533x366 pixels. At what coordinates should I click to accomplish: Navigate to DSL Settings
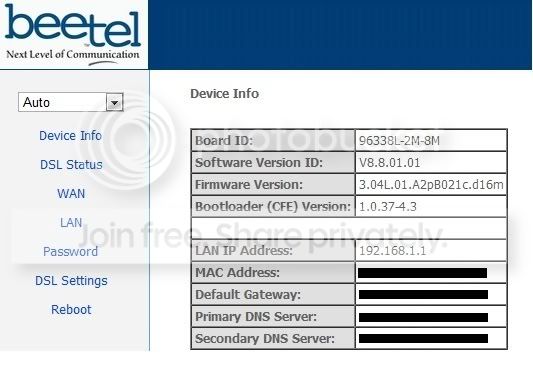coord(71,281)
